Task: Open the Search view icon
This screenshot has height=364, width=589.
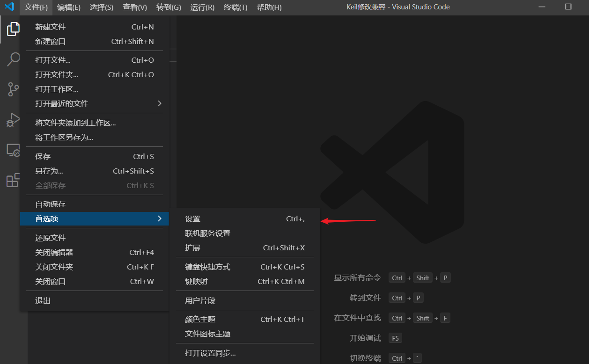Action: coord(14,59)
